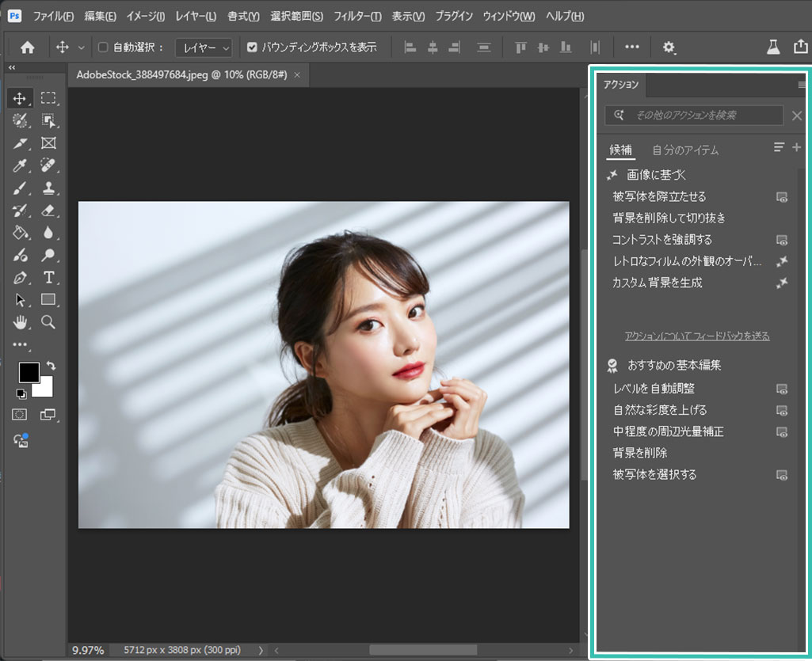Select the Pen tool
The height and width of the screenshot is (661, 812).
tap(20, 278)
